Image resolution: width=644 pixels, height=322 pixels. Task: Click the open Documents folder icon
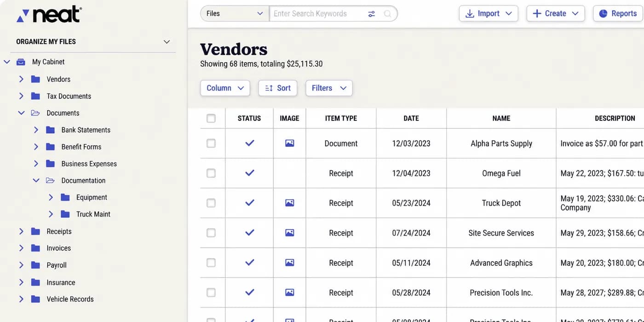(35, 113)
